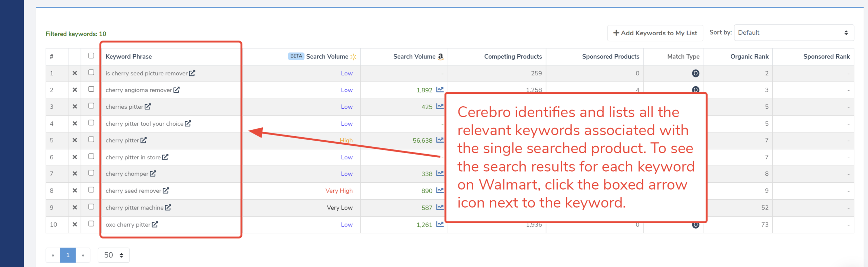Change rows per page from 50
Image resolution: width=868 pixels, height=267 pixels.
pos(114,255)
